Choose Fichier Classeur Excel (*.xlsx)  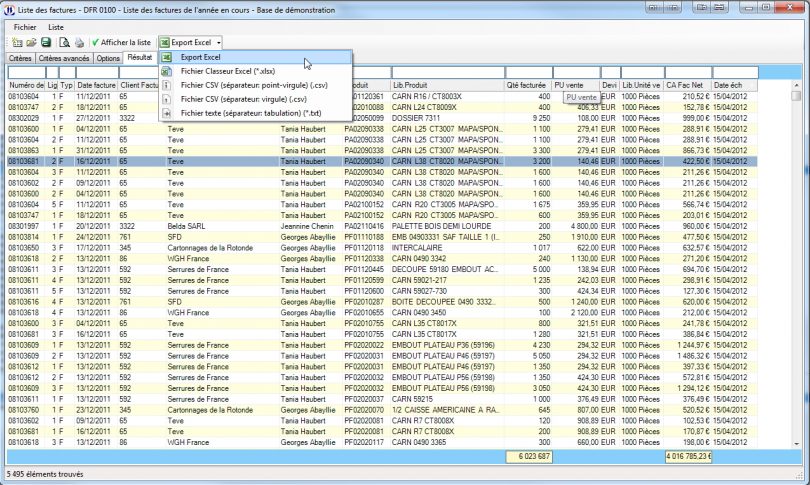tap(256, 71)
